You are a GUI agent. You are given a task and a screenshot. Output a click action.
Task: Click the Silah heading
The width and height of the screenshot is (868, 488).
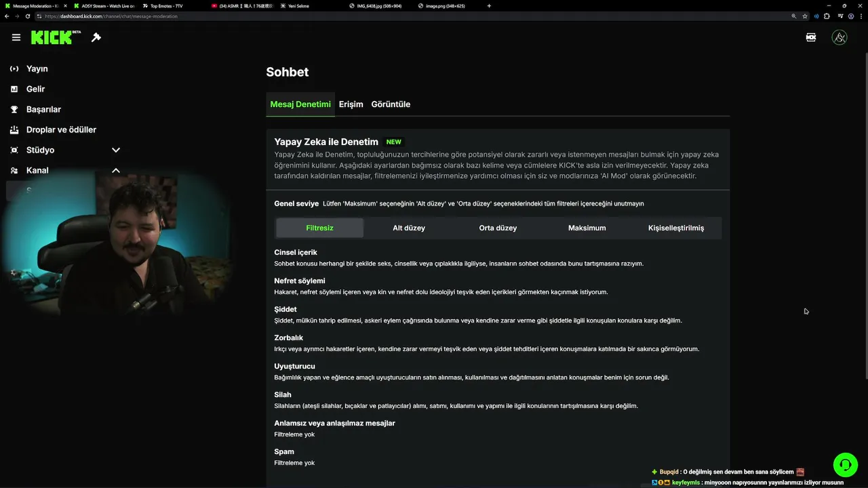pyautogui.click(x=283, y=394)
